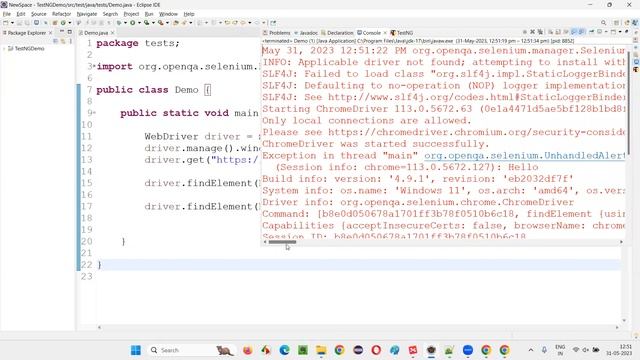Toggle Pin Console button
The width and height of the screenshot is (640, 360).
591,32
